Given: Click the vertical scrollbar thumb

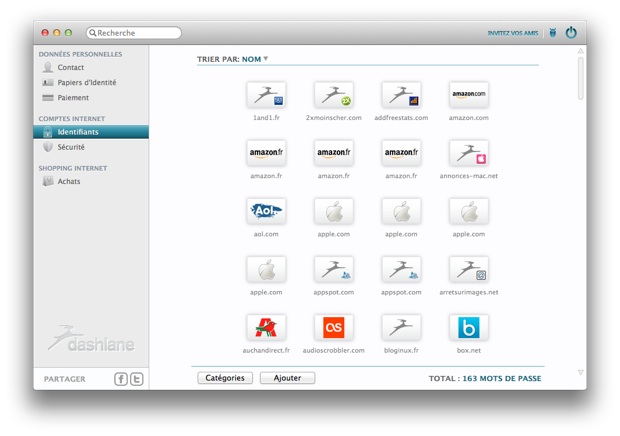Looking at the screenshot, I should tap(580, 78).
